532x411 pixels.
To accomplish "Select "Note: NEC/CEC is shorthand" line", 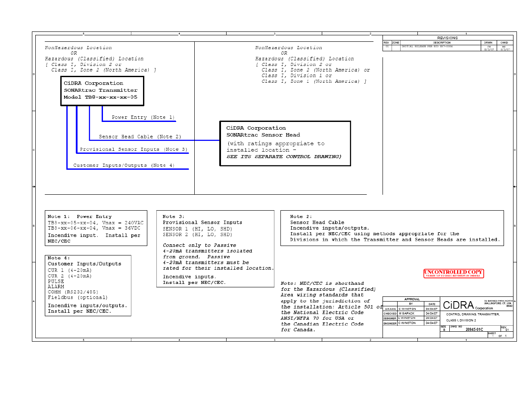I will [x=322, y=283].
